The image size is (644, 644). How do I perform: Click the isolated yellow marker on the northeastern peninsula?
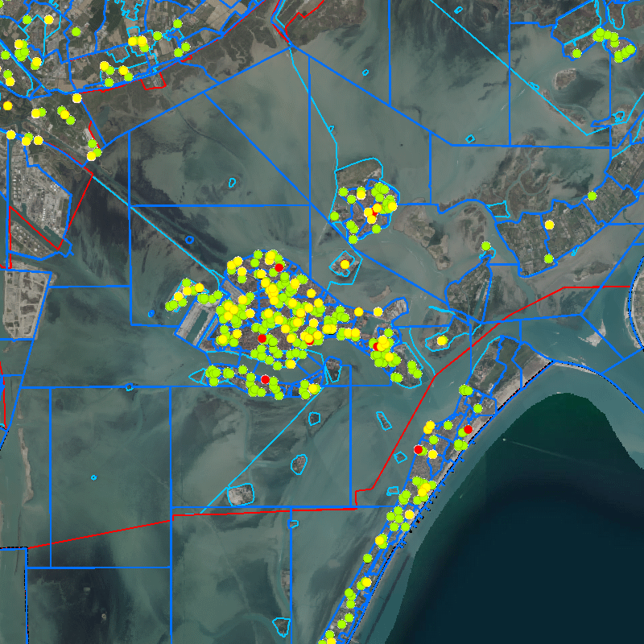click(549, 225)
